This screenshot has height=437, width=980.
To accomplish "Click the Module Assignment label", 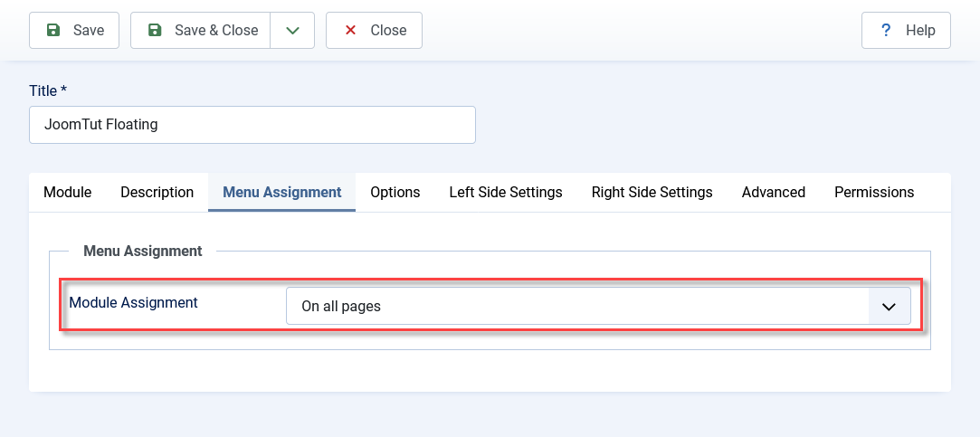I will coord(133,302).
